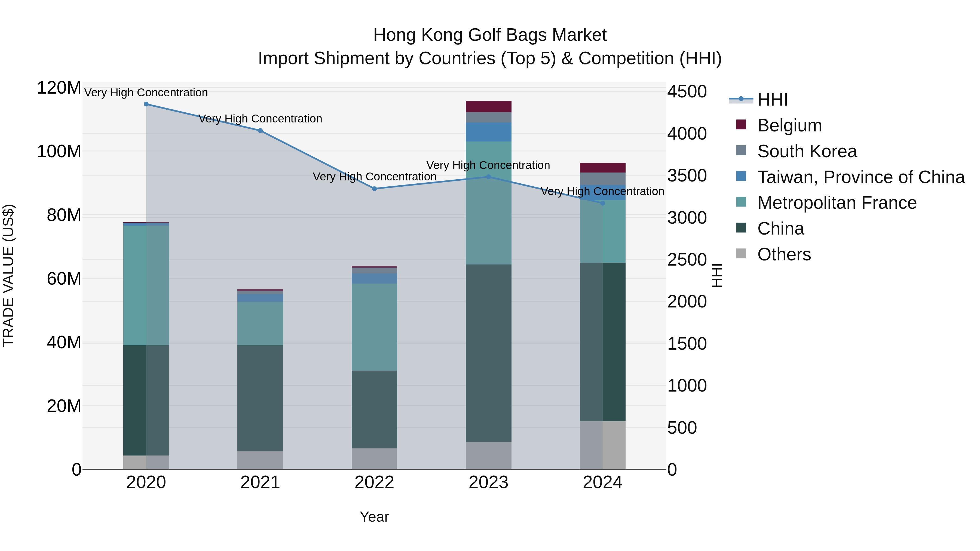The height and width of the screenshot is (551, 980).
Task: Click the Very High Concentration label above 2023
Action: click(x=488, y=165)
